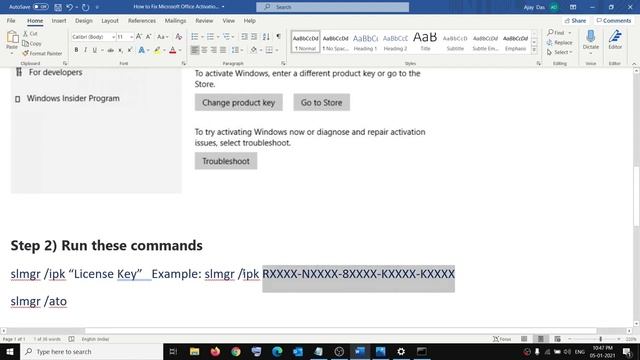The height and width of the screenshot is (360, 640).
Task: Shrink the font size
Action: coord(148,37)
